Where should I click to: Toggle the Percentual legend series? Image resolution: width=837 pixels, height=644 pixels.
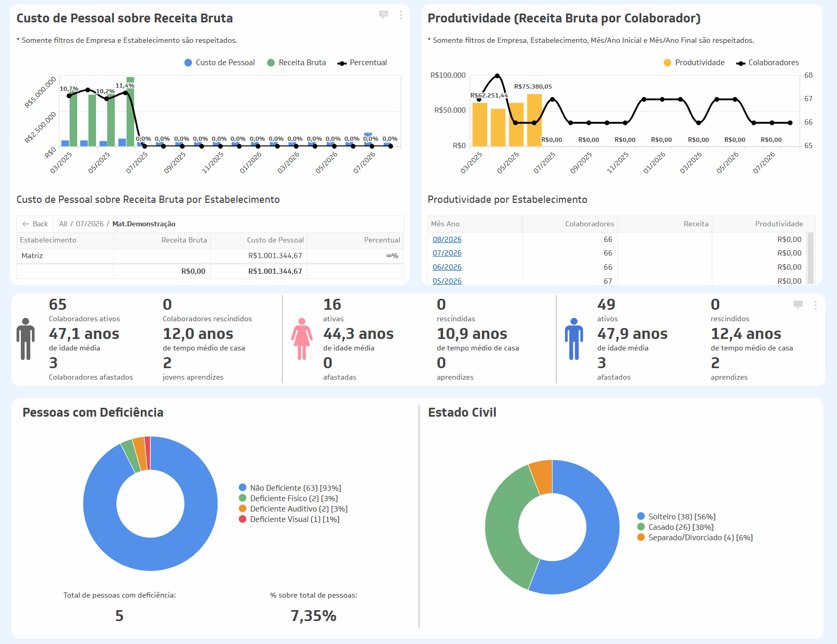(362, 63)
